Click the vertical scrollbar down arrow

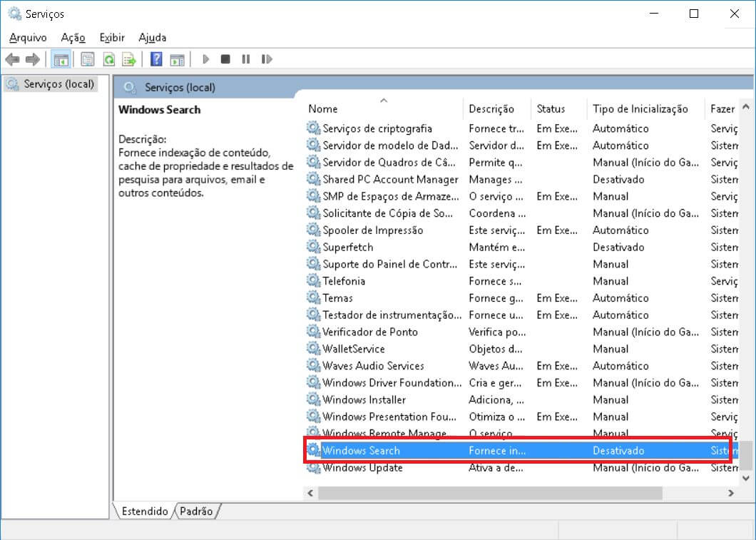click(746, 478)
